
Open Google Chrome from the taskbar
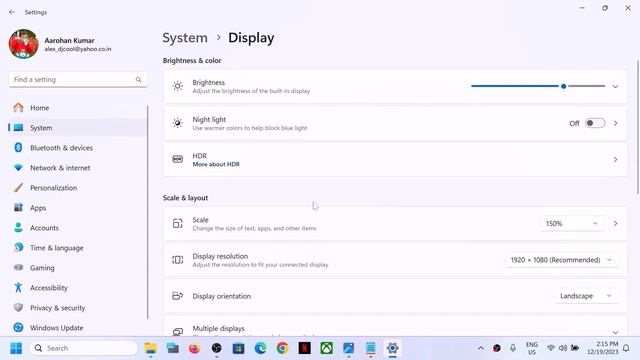(282, 348)
